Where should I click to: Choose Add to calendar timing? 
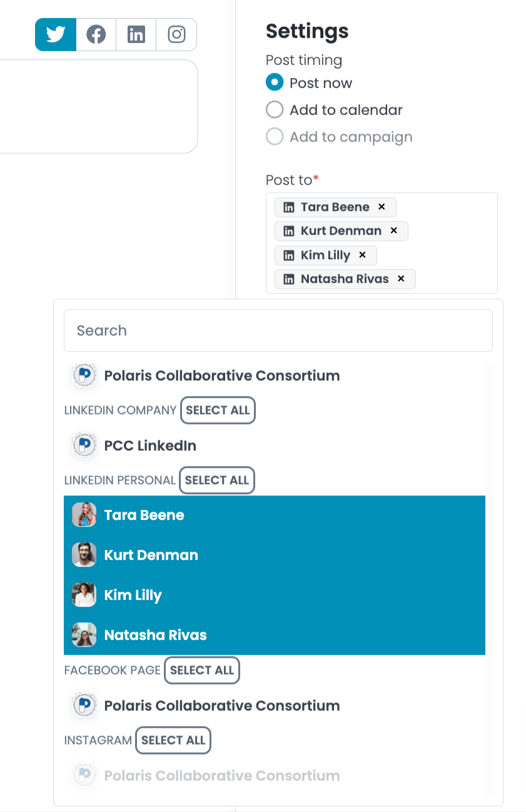coord(275,110)
